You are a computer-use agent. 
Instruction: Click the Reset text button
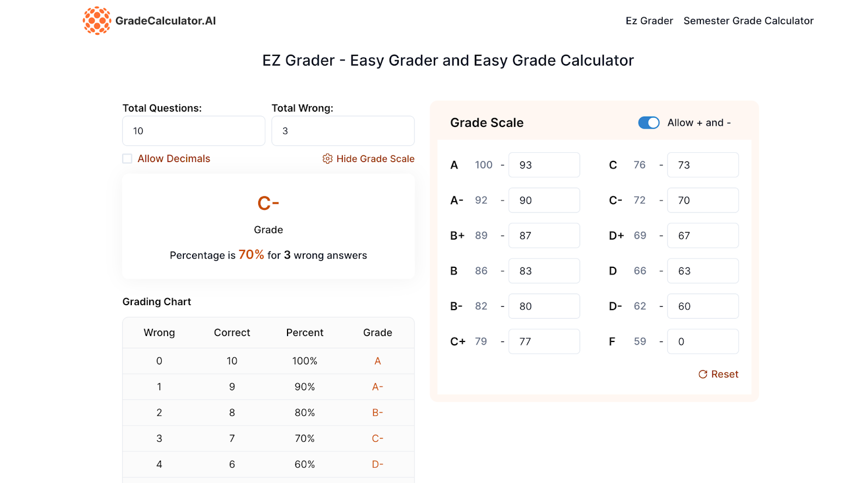coord(725,375)
